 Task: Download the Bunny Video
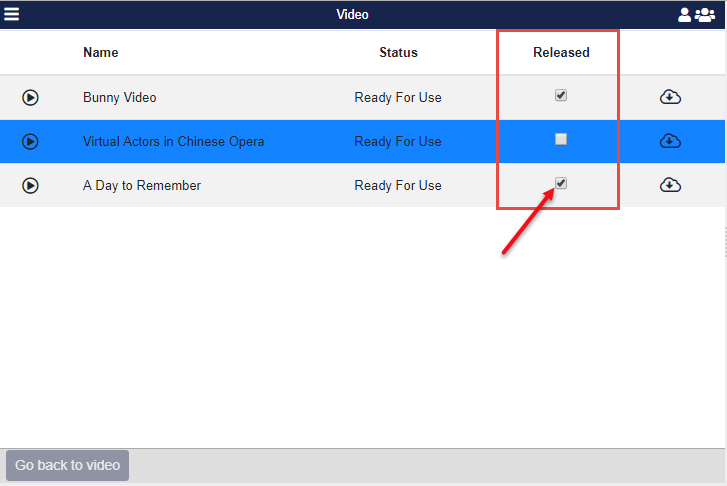click(670, 97)
